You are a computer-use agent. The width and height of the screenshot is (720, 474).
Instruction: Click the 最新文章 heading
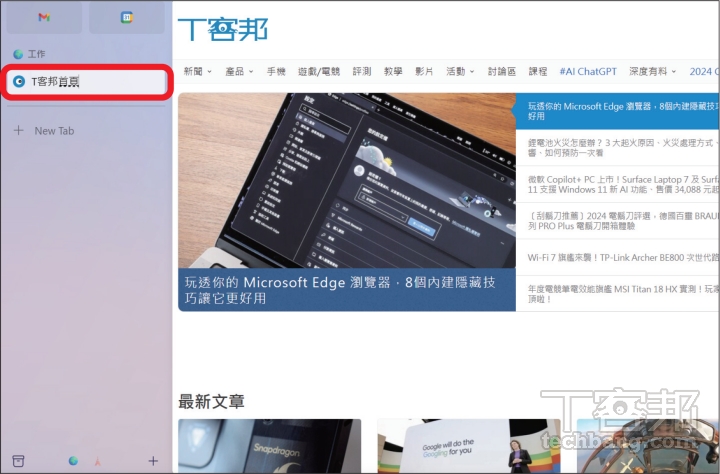(211, 401)
